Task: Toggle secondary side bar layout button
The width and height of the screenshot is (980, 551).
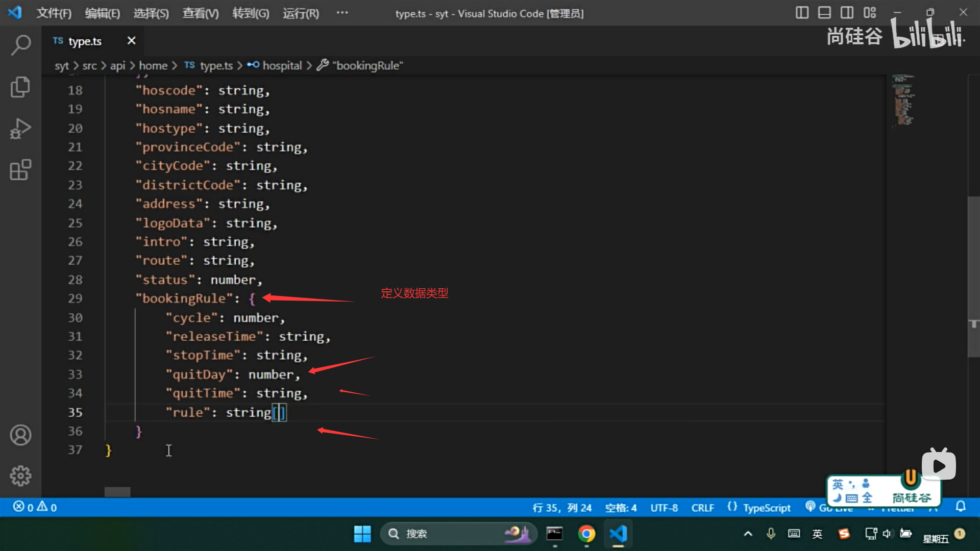Action: tap(847, 13)
